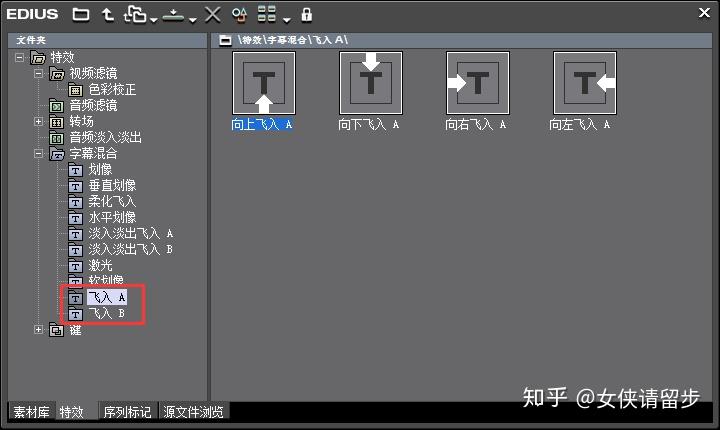Select the 飞入 B item in tree
Screen dimensions: 720x430
[x=107, y=313]
